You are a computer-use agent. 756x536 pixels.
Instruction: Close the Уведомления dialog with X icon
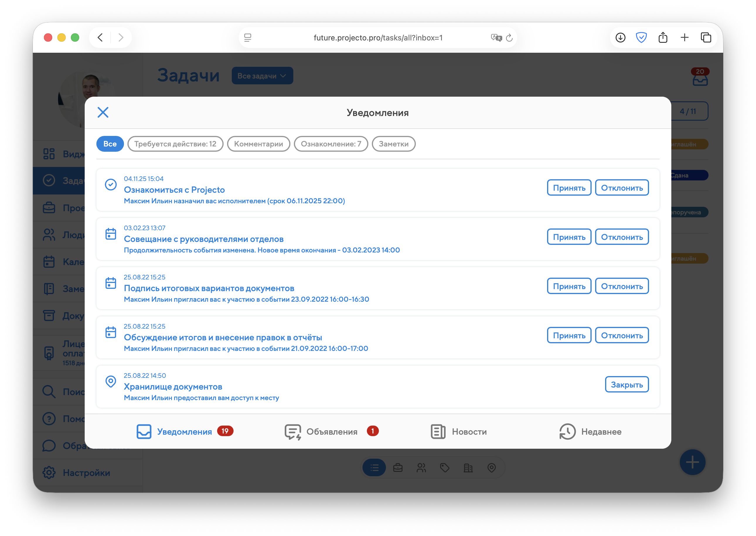[103, 112]
